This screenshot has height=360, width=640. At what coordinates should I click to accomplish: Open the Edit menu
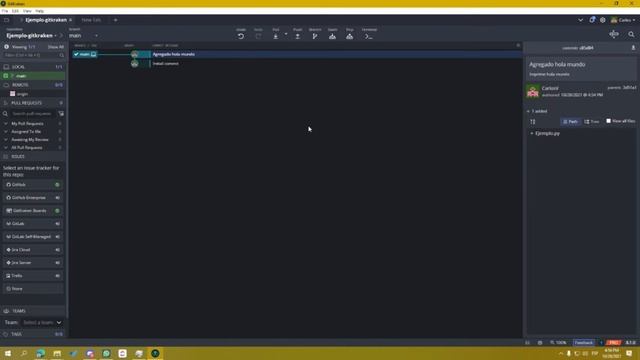pyautogui.click(x=16, y=11)
